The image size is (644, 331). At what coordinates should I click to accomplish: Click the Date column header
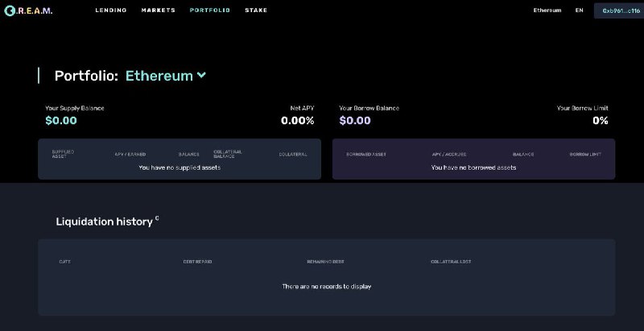click(x=65, y=262)
